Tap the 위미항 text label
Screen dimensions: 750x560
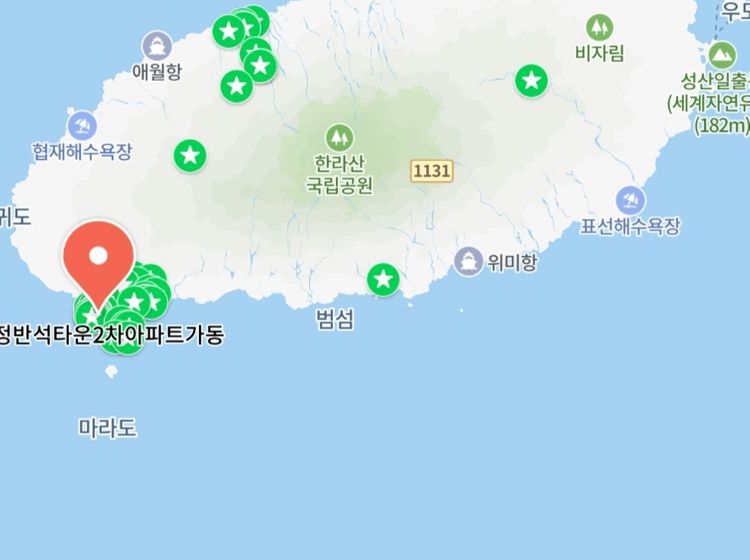[512, 262]
